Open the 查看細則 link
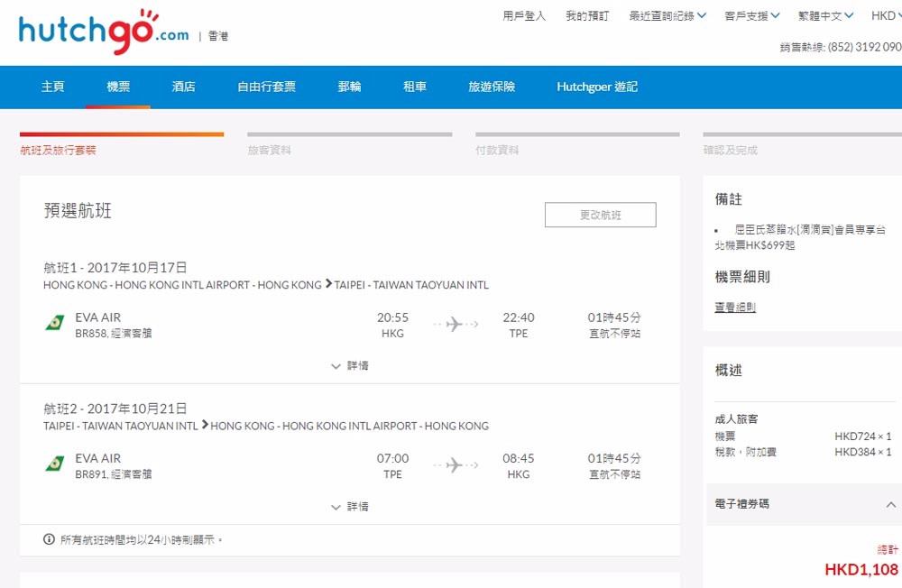The image size is (902, 588). click(735, 308)
